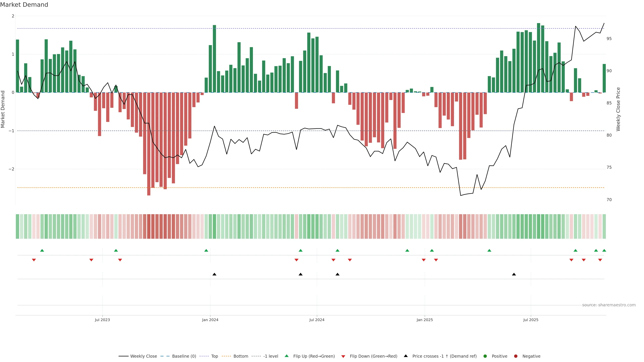Click the first green flip-up marker before Jul 2023
The height and width of the screenshot is (362, 644).
click(42, 250)
